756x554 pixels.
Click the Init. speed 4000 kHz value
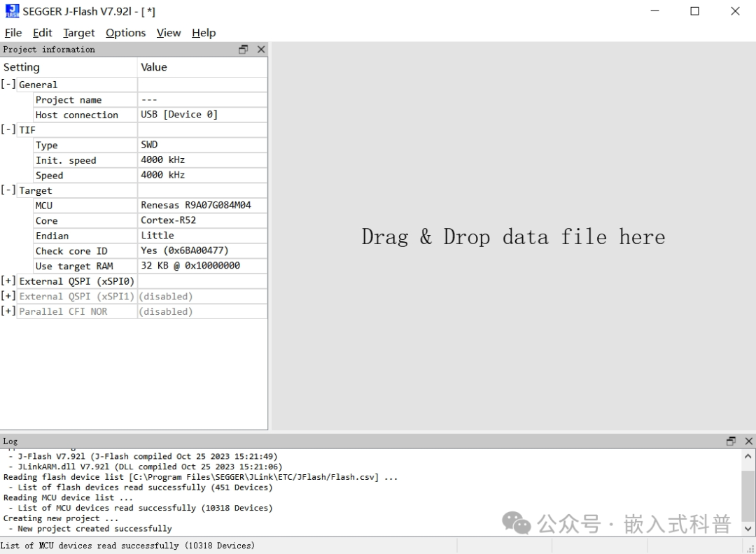pos(163,160)
